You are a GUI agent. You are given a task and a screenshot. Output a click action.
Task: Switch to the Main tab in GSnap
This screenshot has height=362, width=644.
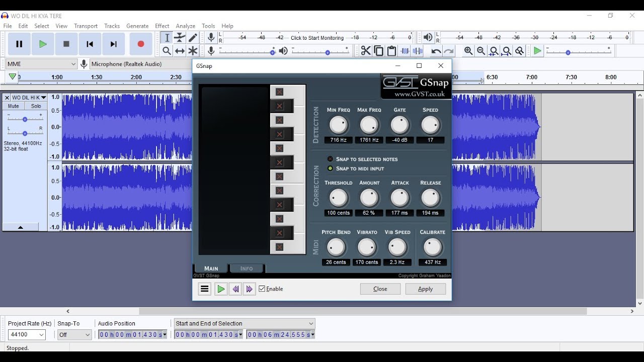click(211, 268)
